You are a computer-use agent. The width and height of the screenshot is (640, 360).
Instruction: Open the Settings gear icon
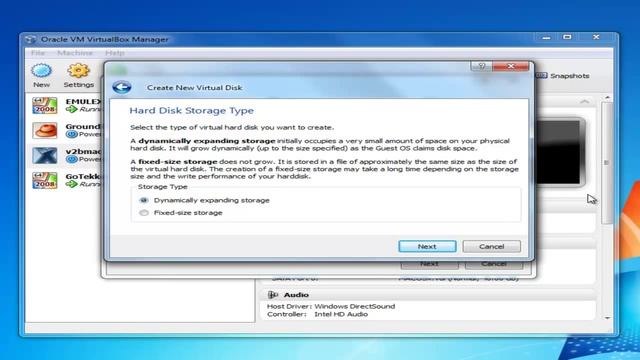click(78, 71)
